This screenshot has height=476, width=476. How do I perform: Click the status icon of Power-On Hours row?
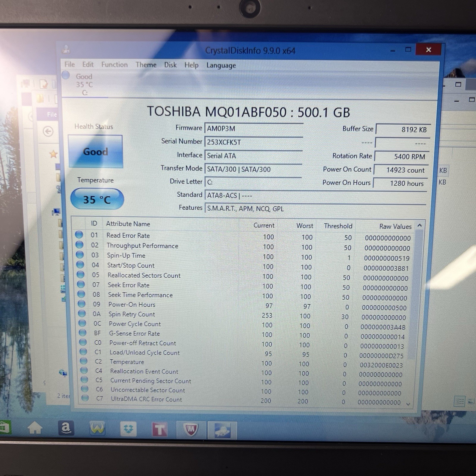pos(82,304)
